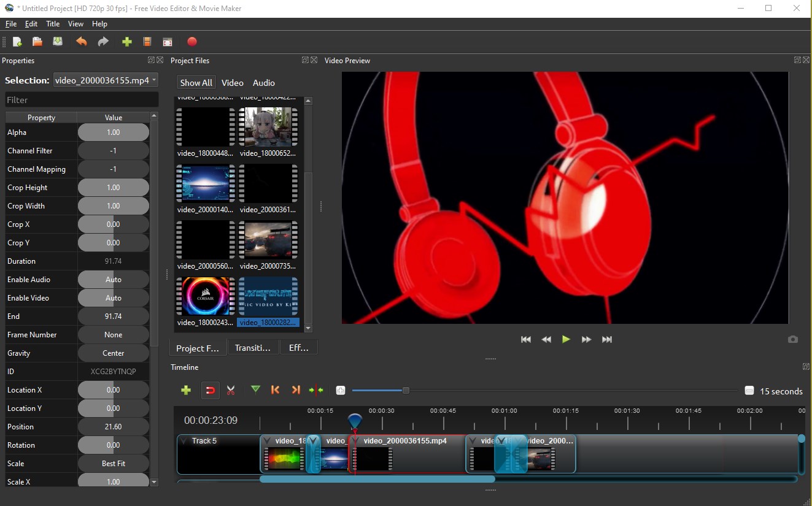812x506 pixels.
Task: Open the Selection clip dropdown
Action: tap(106, 80)
